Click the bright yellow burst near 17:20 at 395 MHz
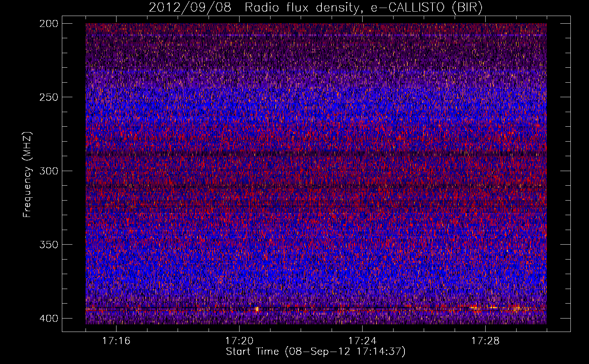 click(x=257, y=309)
